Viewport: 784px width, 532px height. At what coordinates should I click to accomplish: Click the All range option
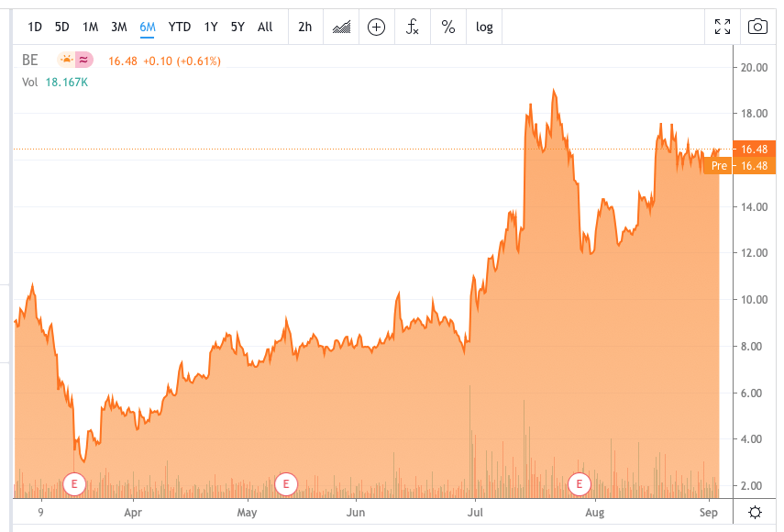coord(264,27)
